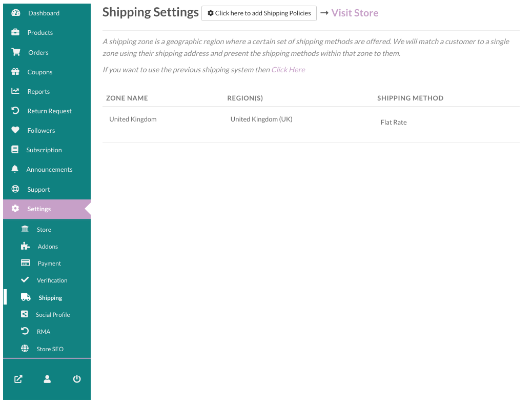
Task: Click the Announcements bell icon
Action: [x=15, y=169]
